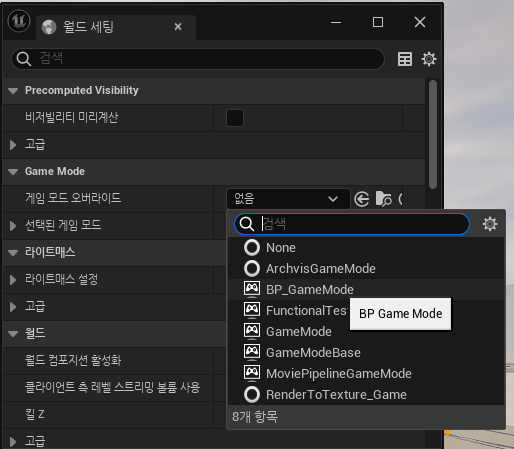This screenshot has height=449, width=514.
Task: Choose GameMode from the list
Action: point(366,332)
